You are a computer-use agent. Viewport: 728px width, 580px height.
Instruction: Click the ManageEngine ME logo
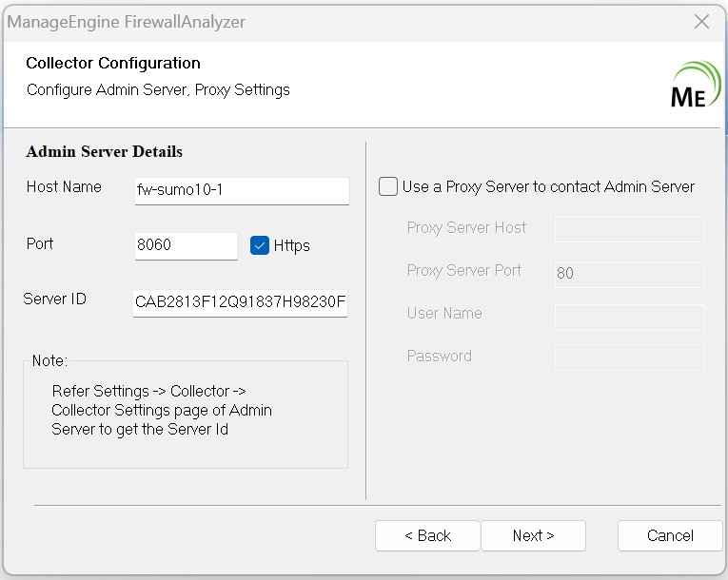point(696,86)
